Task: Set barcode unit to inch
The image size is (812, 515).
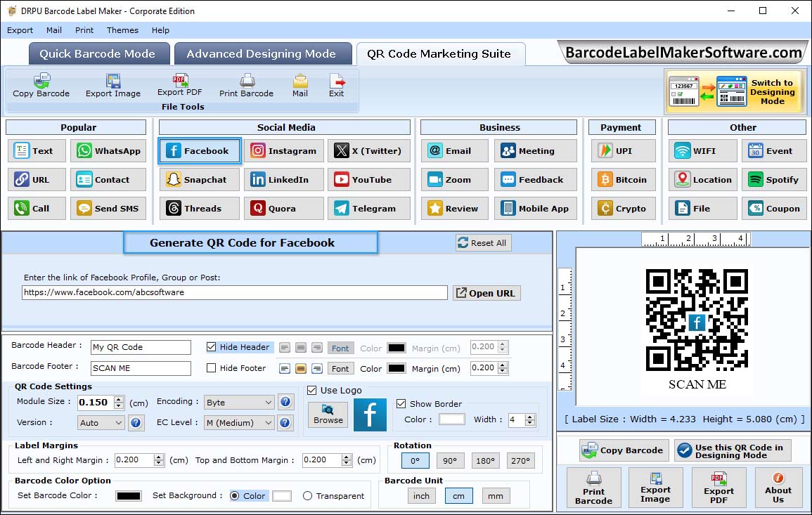Action: tap(421, 496)
